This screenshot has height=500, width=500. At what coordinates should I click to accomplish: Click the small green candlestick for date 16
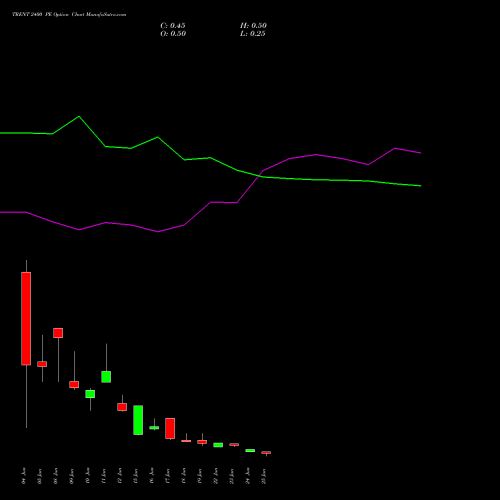[x=154, y=428]
